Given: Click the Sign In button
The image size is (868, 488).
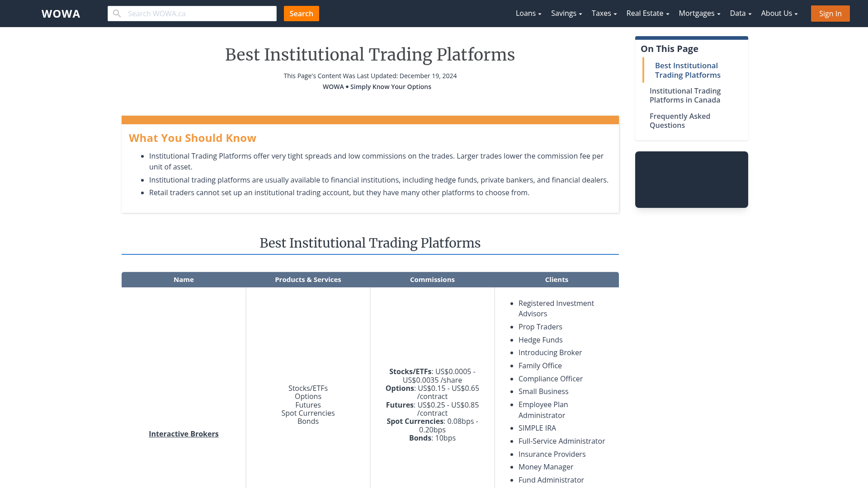Looking at the screenshot, I should (x=830, y=13).
